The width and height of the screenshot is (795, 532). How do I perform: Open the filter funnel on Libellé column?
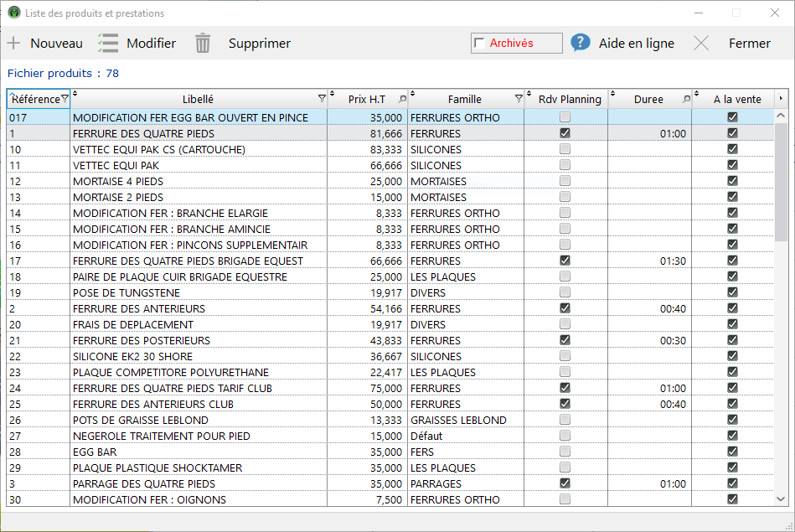coord(322,99)
